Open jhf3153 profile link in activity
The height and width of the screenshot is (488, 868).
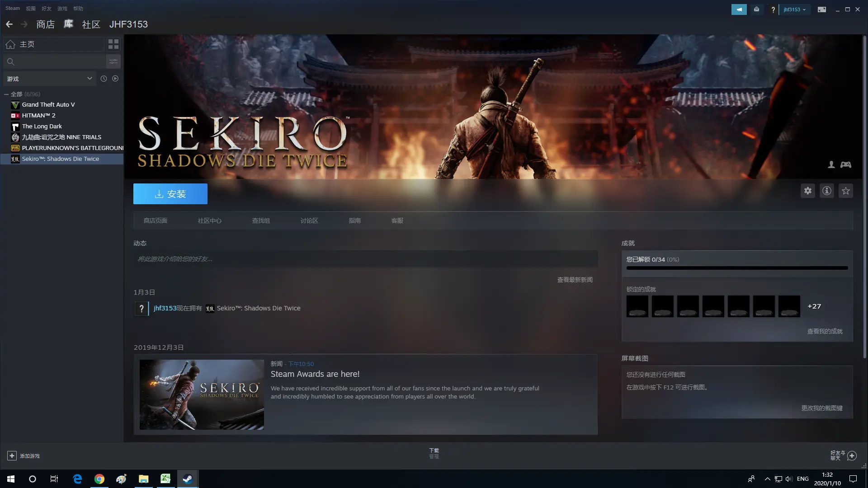[165, 308]
